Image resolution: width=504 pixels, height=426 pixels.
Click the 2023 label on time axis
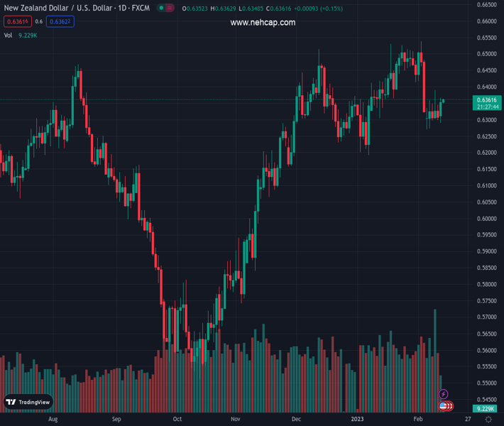coord(357,420)
